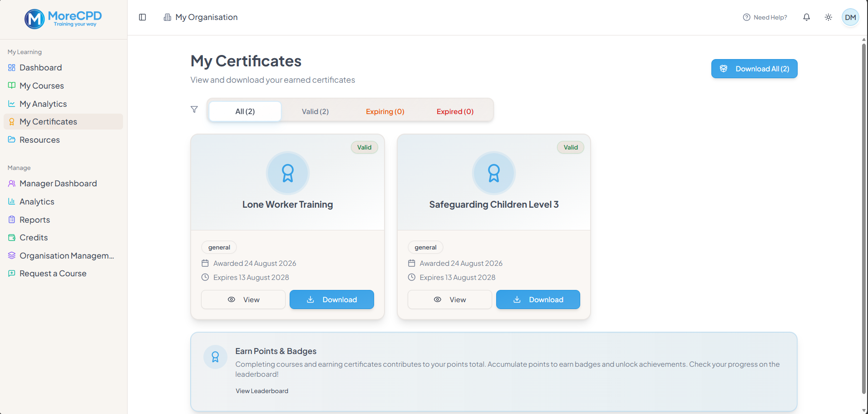Open Reports in sidebar
Viewport: 868px width, 414px height.
(64, 220)
